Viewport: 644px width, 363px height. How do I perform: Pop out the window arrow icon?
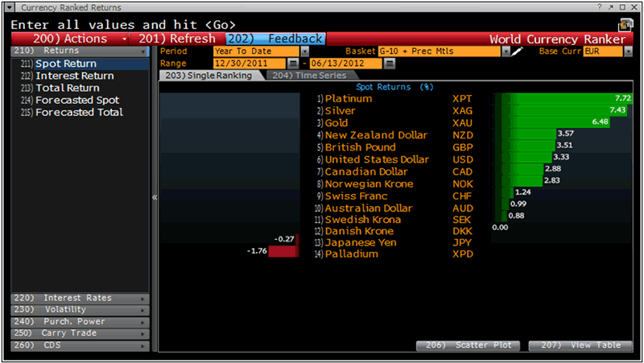coord(611,7)
